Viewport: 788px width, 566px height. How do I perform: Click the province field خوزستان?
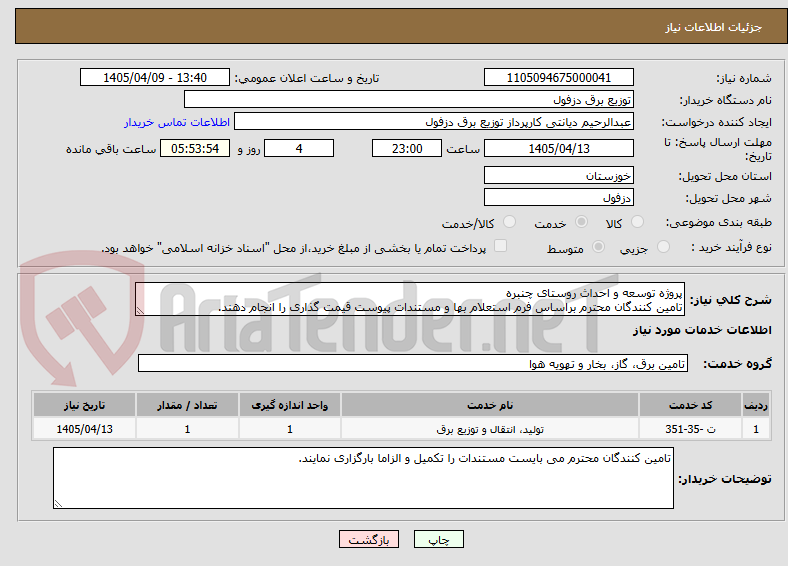[x=558, y=175]
